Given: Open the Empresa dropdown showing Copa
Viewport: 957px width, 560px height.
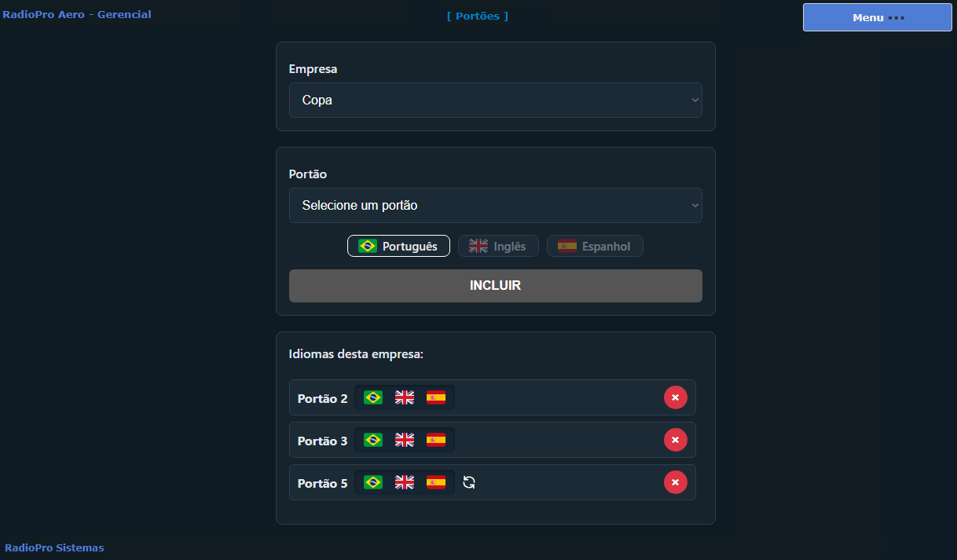Looking at the screenshot, I should (495, 101).
